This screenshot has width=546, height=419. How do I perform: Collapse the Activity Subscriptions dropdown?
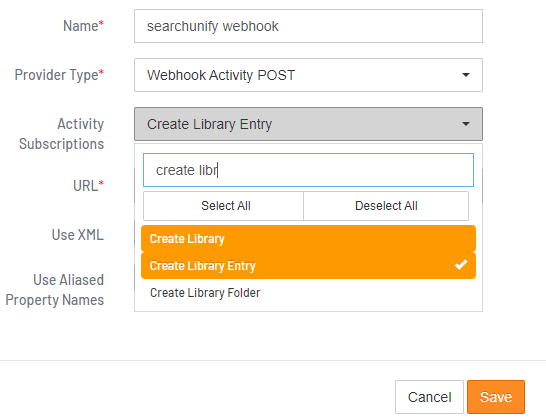point(308,124)
